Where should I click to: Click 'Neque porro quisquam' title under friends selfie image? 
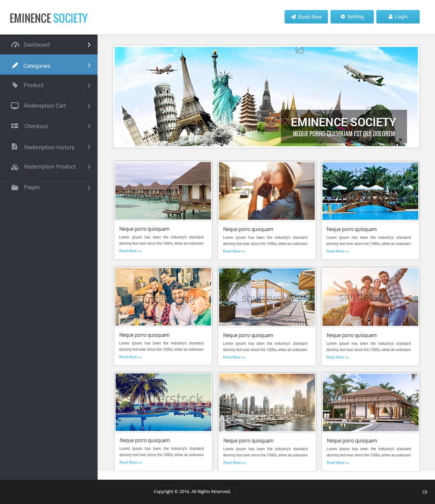144,335
